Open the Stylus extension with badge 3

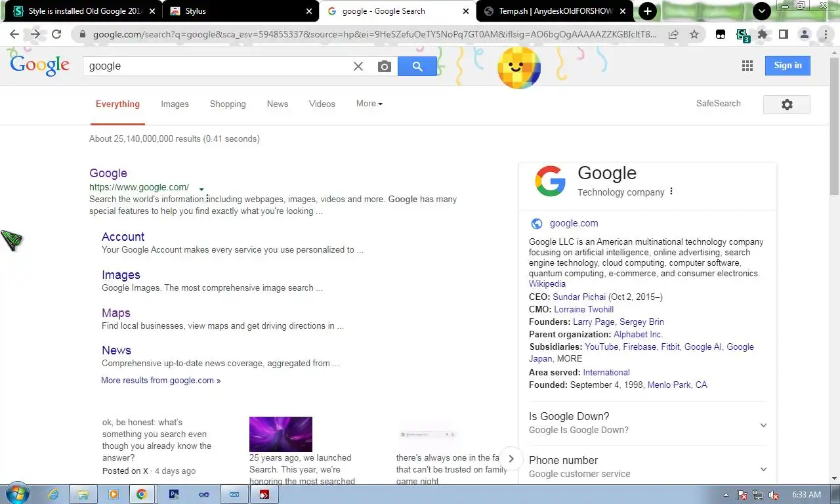pos(742,35)
